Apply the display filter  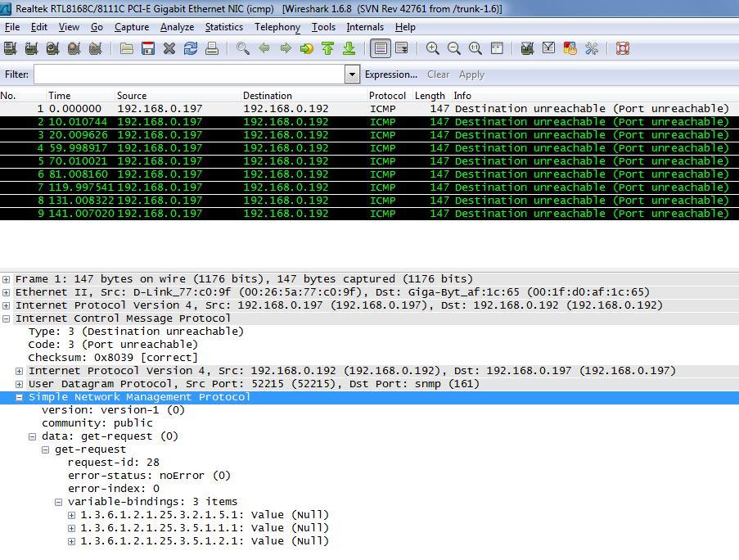[471, 75]
